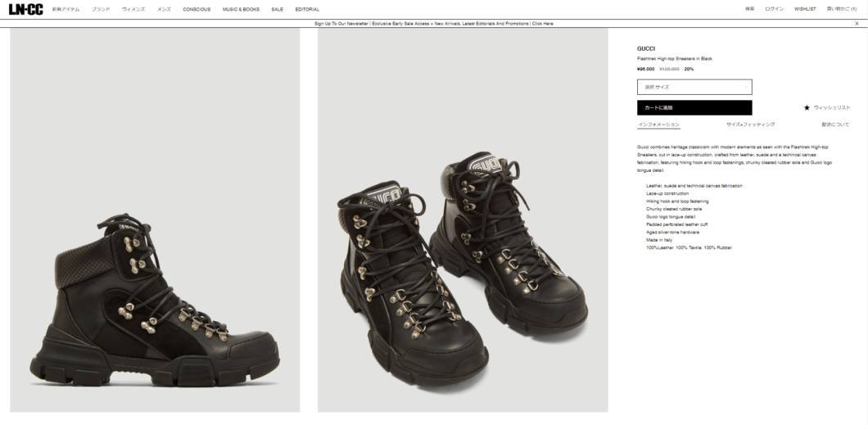Go to the SALE section
This screenshot has height=425, width=868.
point(278,9)
